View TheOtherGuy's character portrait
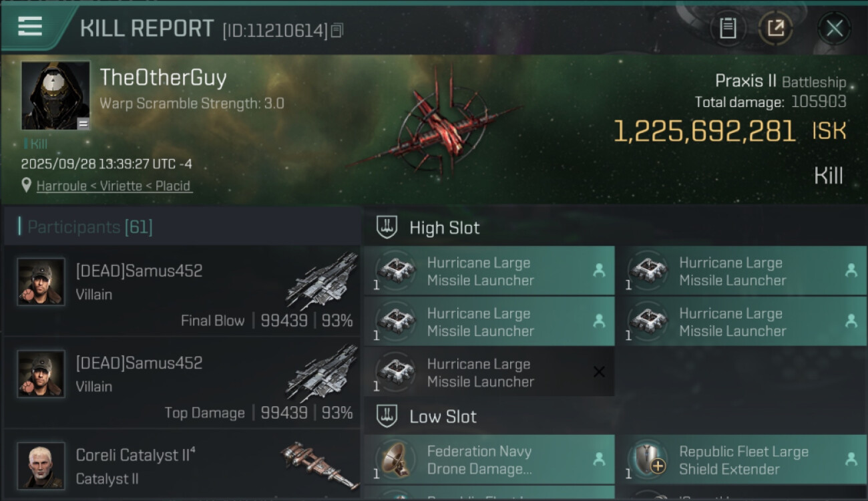 (x=55, y=95)
